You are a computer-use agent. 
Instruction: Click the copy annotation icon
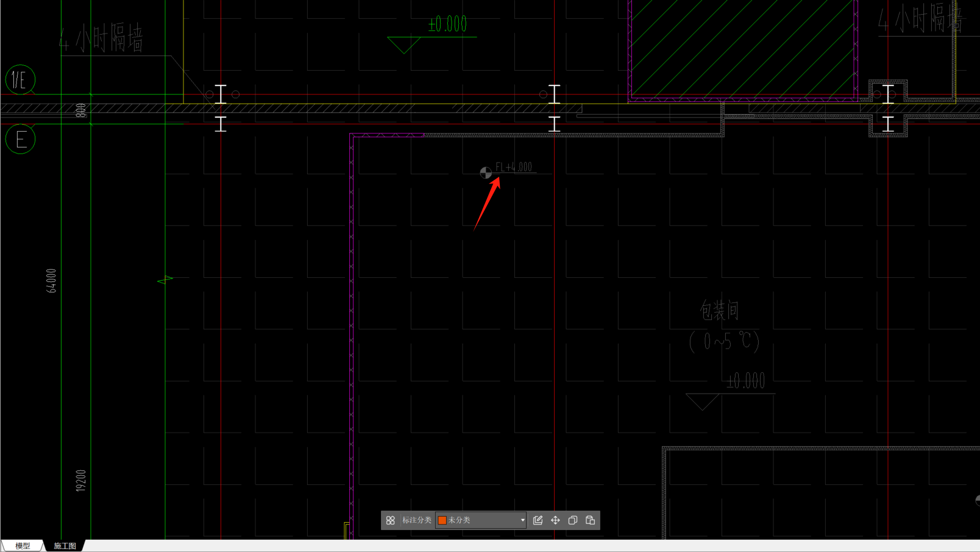coord(573,520)
